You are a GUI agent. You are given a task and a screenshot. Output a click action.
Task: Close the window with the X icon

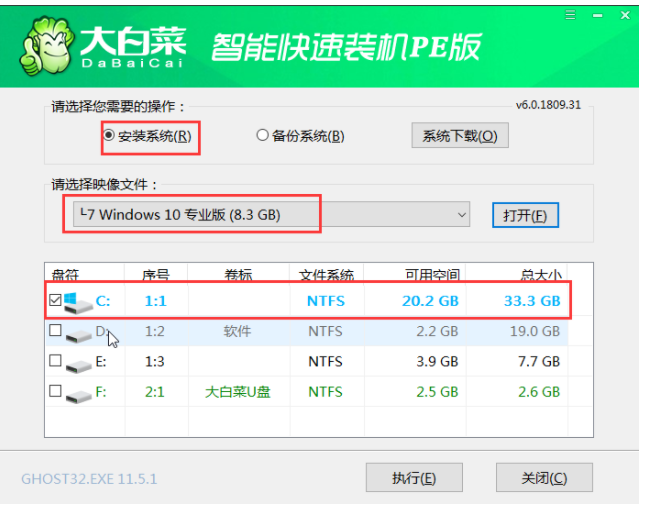click(x=625, y=15)
